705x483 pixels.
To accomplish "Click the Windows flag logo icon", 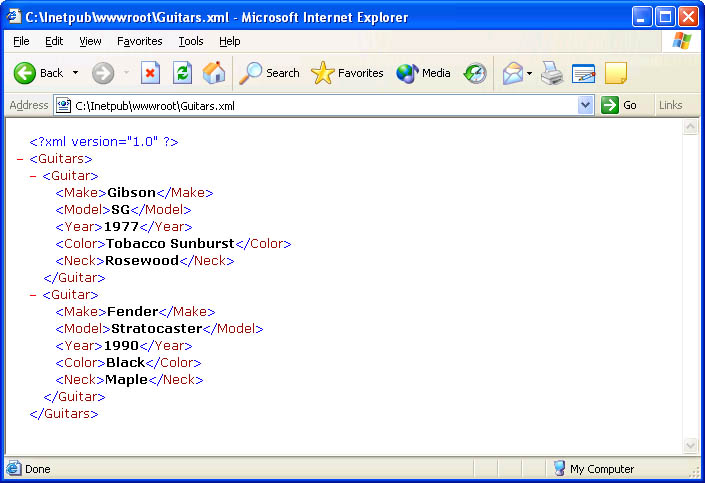I will tap(682, 41).
